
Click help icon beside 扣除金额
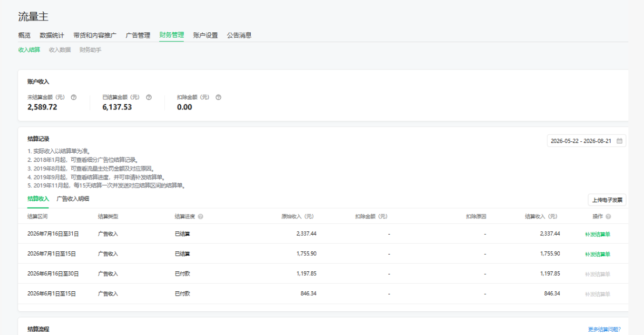(x=218, y=97)
